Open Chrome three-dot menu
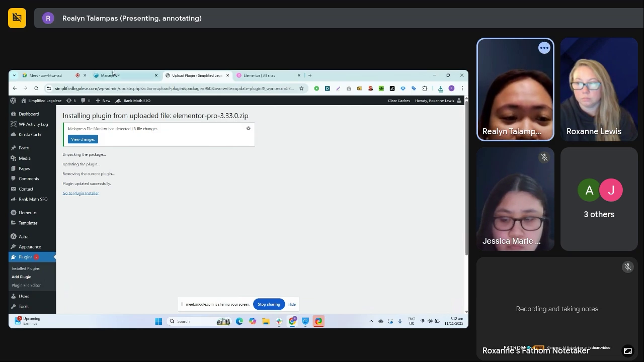The width and height of the screenshot is (644, 362). [x=462, y=88]
